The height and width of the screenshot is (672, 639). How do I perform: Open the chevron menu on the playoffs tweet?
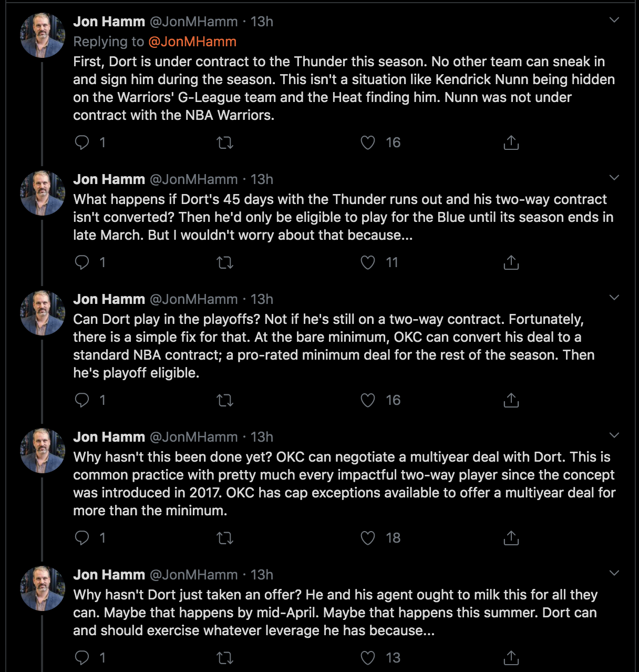click(614, 298)
